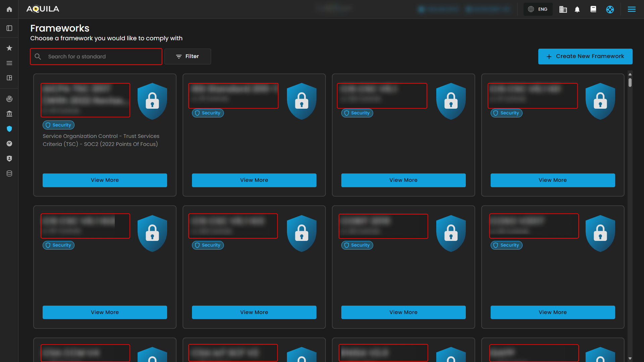Click the database icon in sidebar

click(x=9, y=173)
